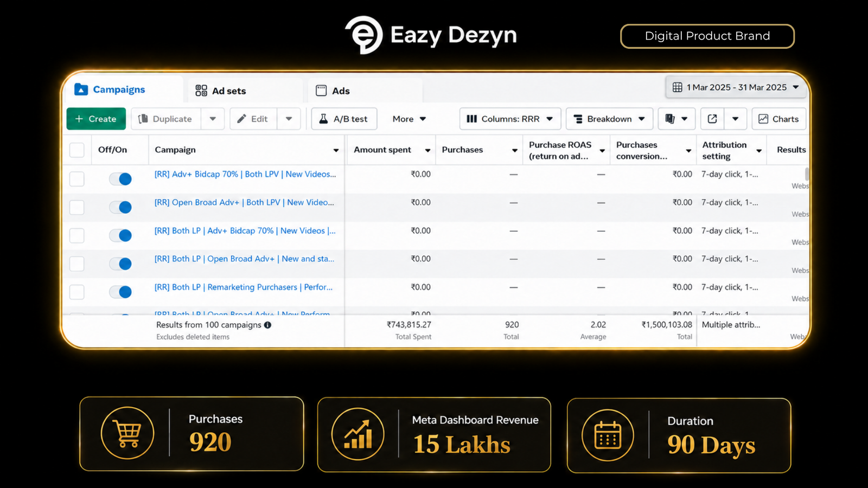Select checkbox for Adv+ Bidcap 70% Both LPV campaign
Screen dimensions: 868x488
(x=77, y=179)
